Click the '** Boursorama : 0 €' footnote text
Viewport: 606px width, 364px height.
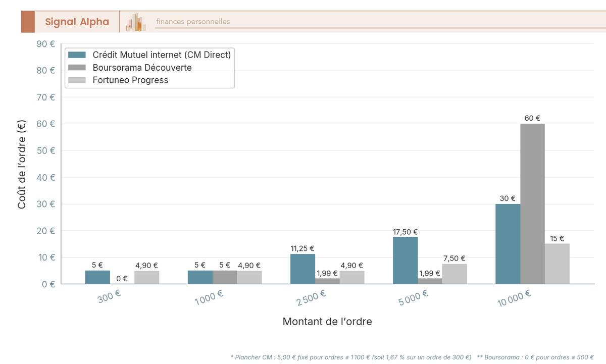(535, 357)
